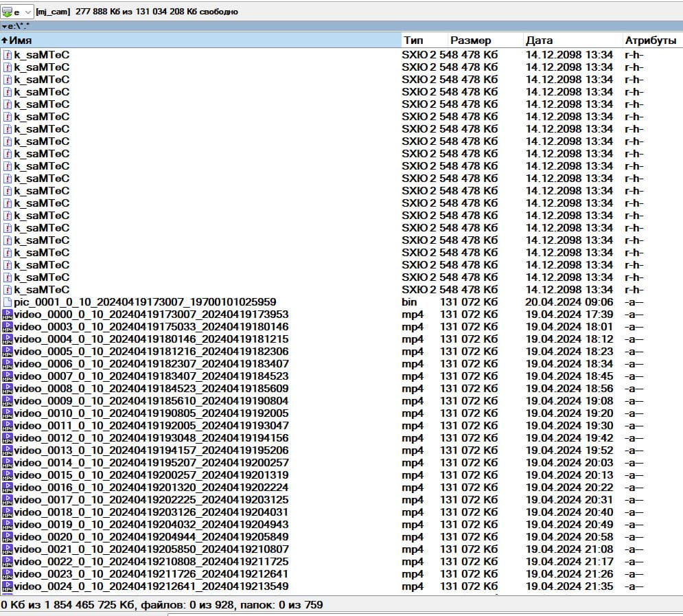Select video_0005 mp4 file icon
683x616 pixels.
pyautogui.click(x=8, y=352)
